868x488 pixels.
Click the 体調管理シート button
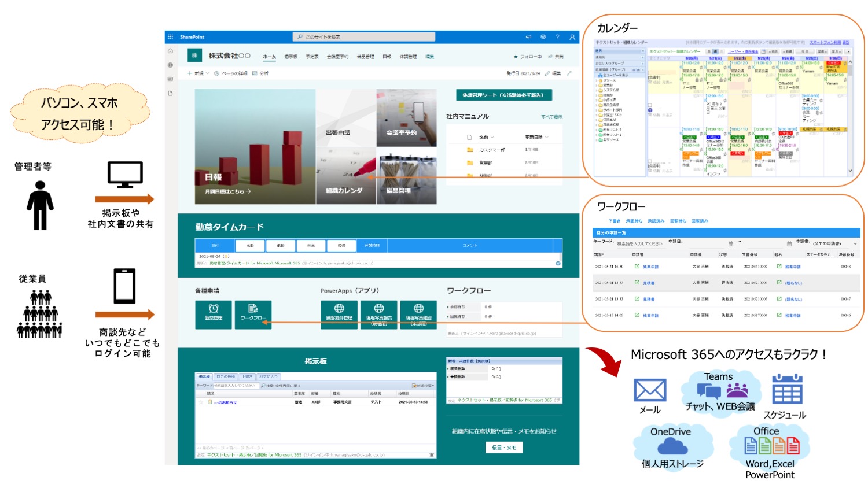(503, 95)
